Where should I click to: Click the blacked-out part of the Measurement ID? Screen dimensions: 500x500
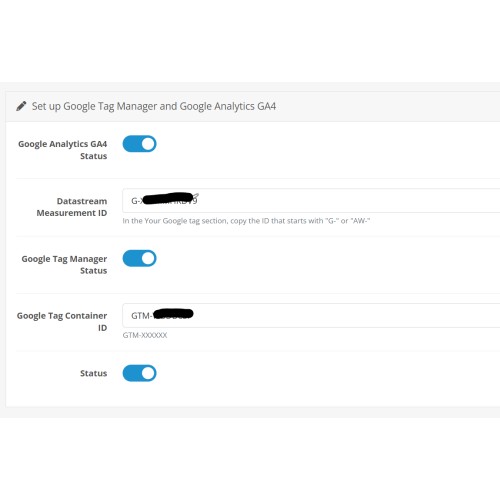[168, 198]
